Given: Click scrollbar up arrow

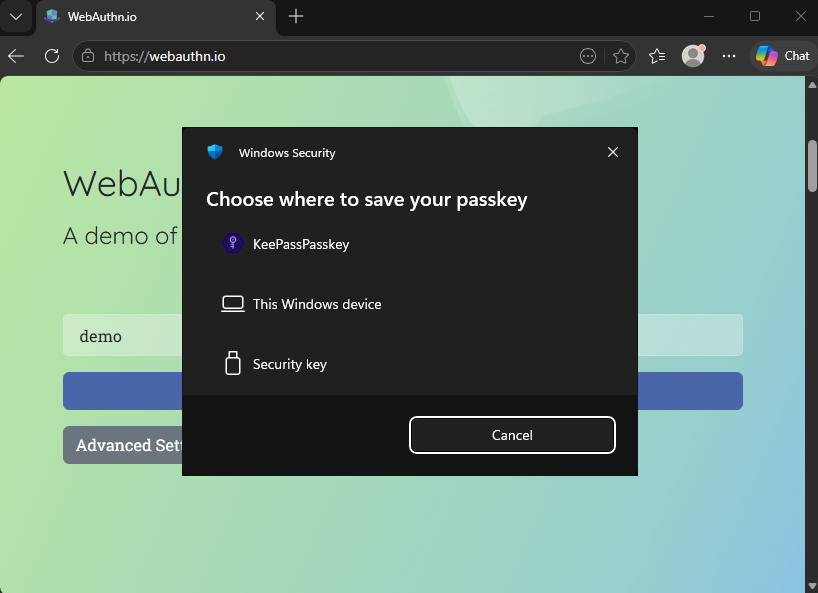Looking at the screenshot, I should click(x=812, y=84).
